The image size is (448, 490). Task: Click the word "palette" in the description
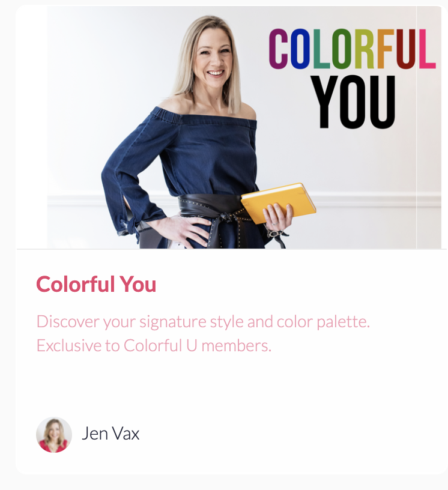click(343, 322)
